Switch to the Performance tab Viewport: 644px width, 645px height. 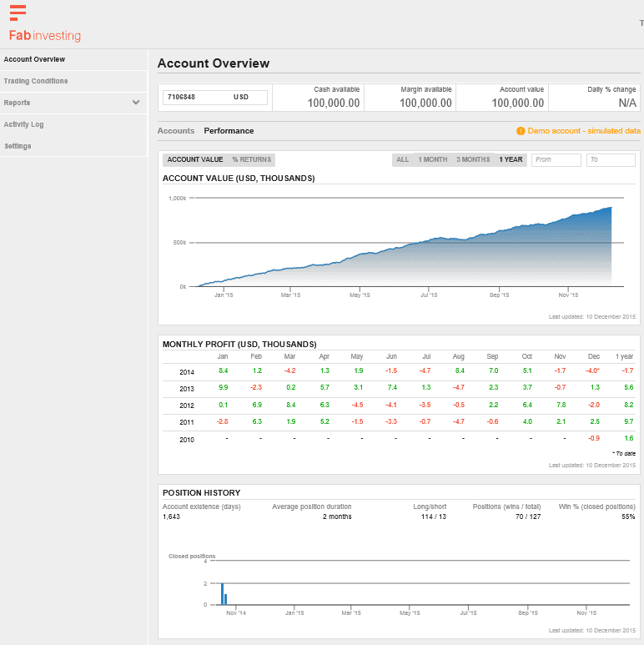point(229,131)
